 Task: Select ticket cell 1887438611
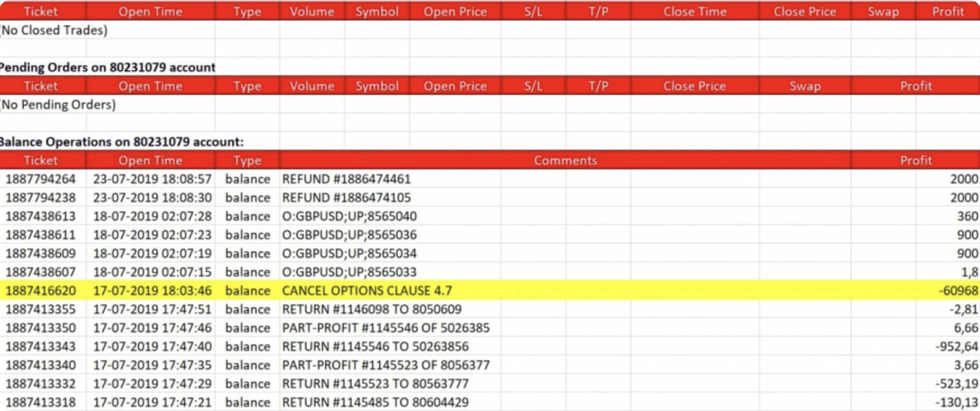click(41, 235)
